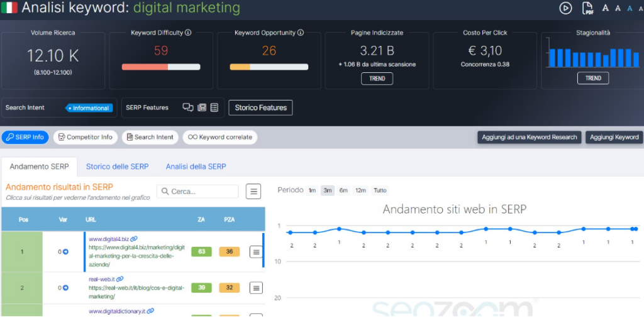
Task: Click ZA value 63 badge
Action: [x=202, y=252]
